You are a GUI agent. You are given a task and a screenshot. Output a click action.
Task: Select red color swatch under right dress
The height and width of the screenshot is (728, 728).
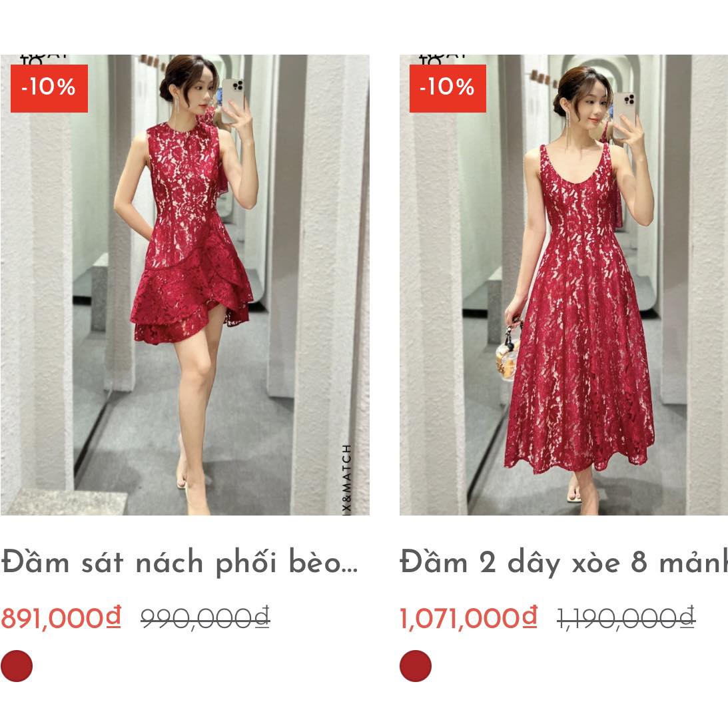point(416,666)
